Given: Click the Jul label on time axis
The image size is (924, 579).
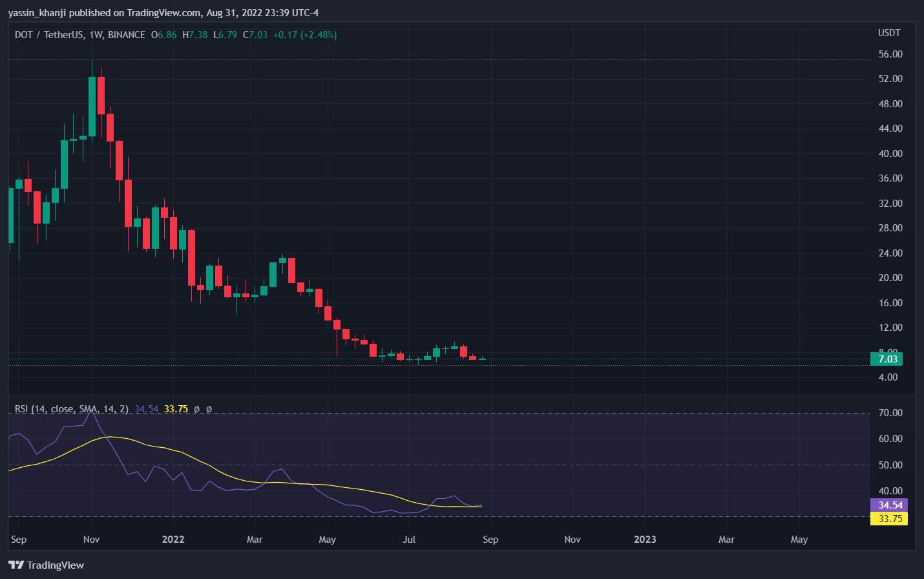Looking at the screenshot, I should (409, 540).
